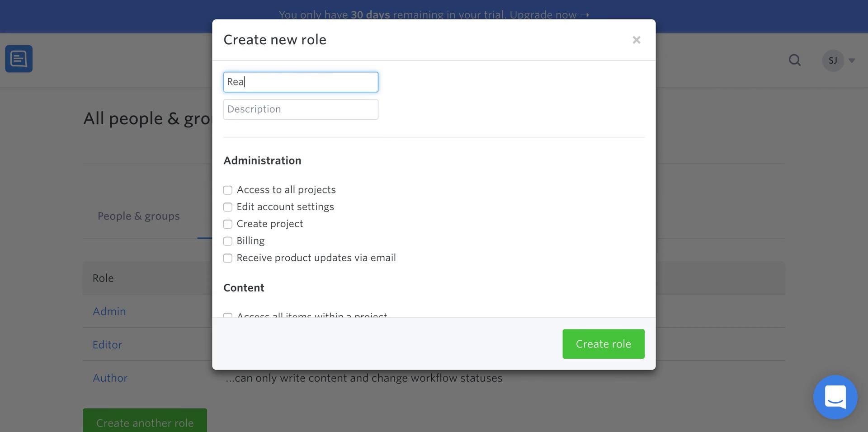Enable Access to all projects checkbox

(x=228, y=190)
